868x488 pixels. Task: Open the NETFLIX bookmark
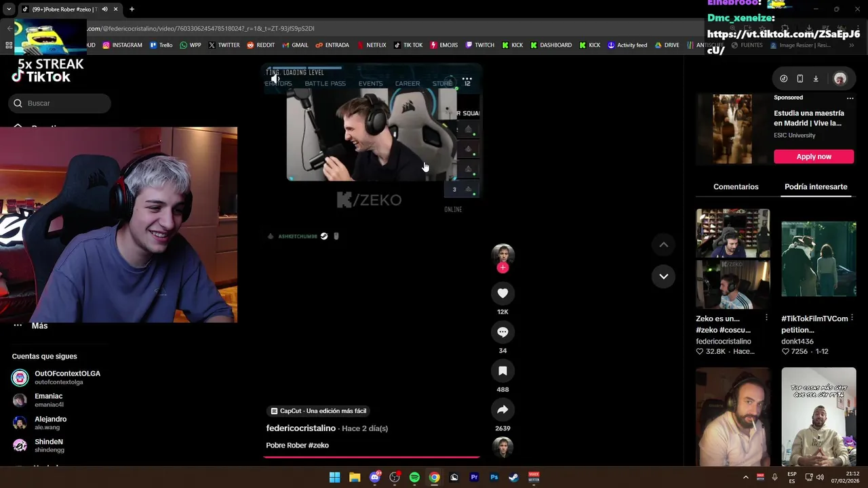tap(371, 45)
